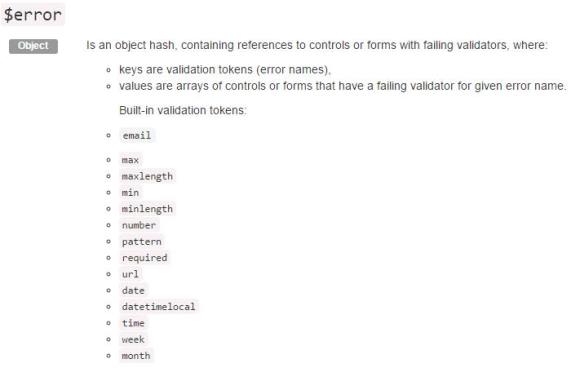Click the $error heading
580x368 pixels.
(33, 15)
